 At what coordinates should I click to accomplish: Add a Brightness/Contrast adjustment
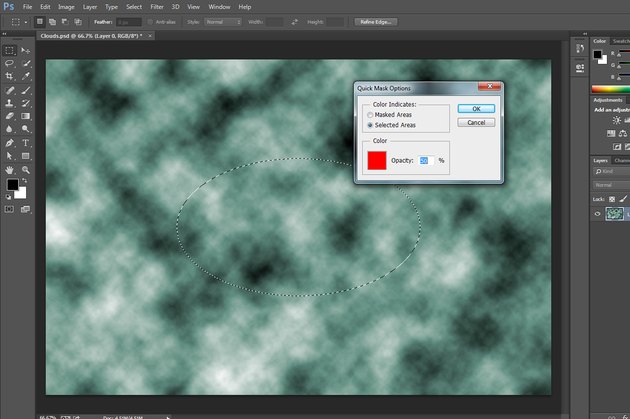click(616, 120)
